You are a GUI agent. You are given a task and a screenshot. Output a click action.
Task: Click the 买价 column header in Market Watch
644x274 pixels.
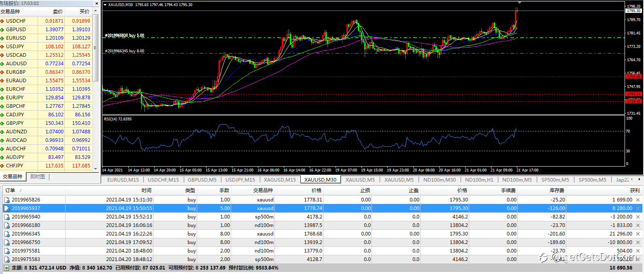85,12
